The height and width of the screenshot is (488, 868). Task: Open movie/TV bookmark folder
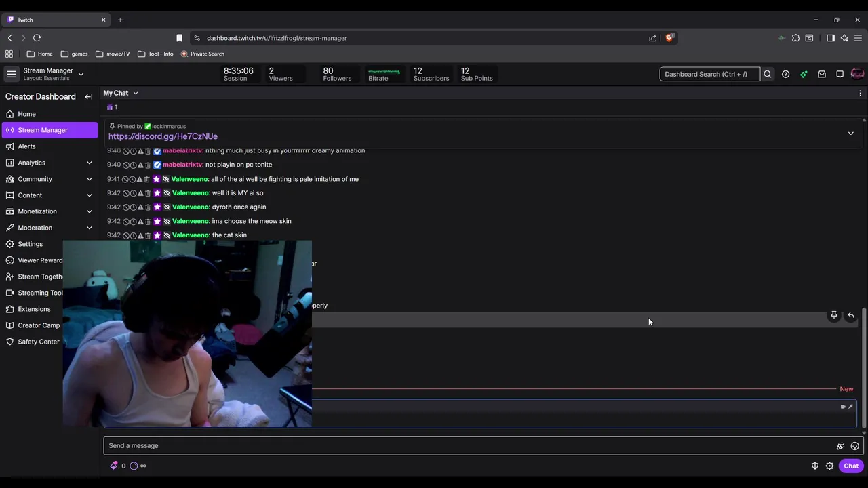pos(113,54)
